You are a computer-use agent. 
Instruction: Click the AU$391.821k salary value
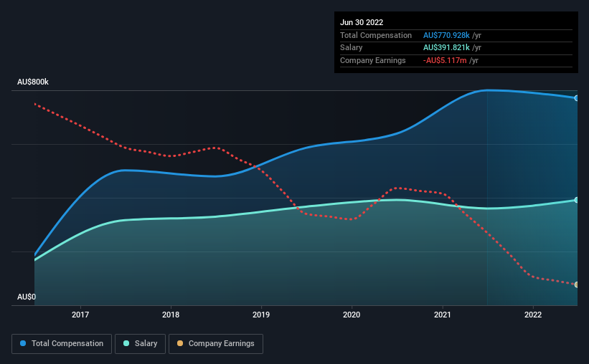click(x=446, y=48)
